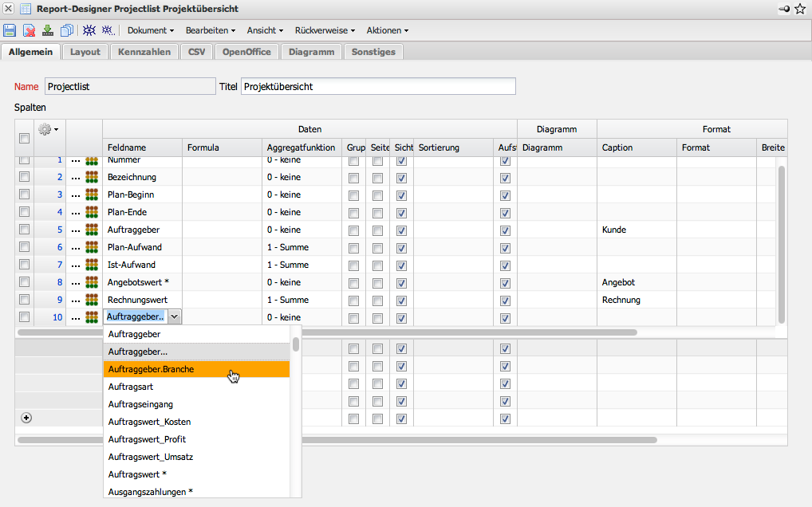Screen dimensions: 812x507
Task: Click the copy document icon in toolbar
Action: (x=67, y=30)
